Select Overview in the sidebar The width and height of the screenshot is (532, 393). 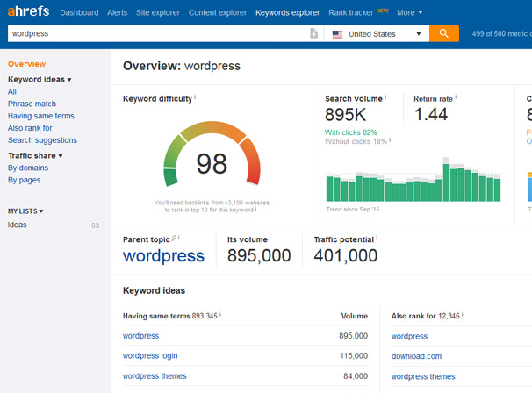point(26,64)
